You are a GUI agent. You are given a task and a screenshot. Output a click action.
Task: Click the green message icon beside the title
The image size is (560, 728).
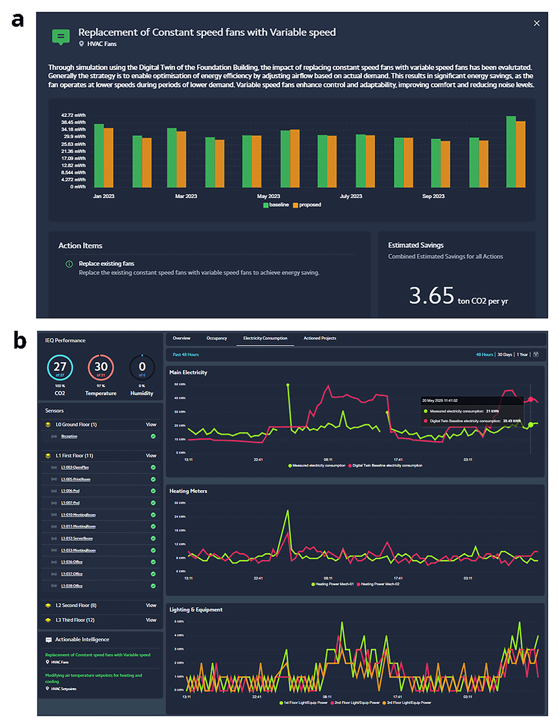[x=60, y=37]
